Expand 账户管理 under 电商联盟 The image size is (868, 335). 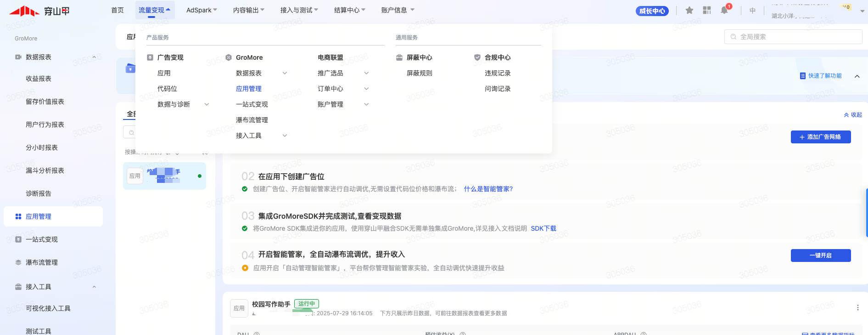coord(366,104)
